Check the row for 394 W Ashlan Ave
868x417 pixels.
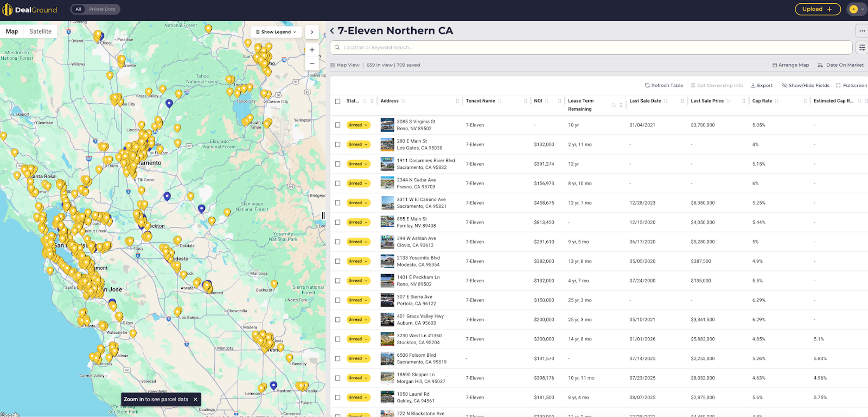(x=337, y=242)
